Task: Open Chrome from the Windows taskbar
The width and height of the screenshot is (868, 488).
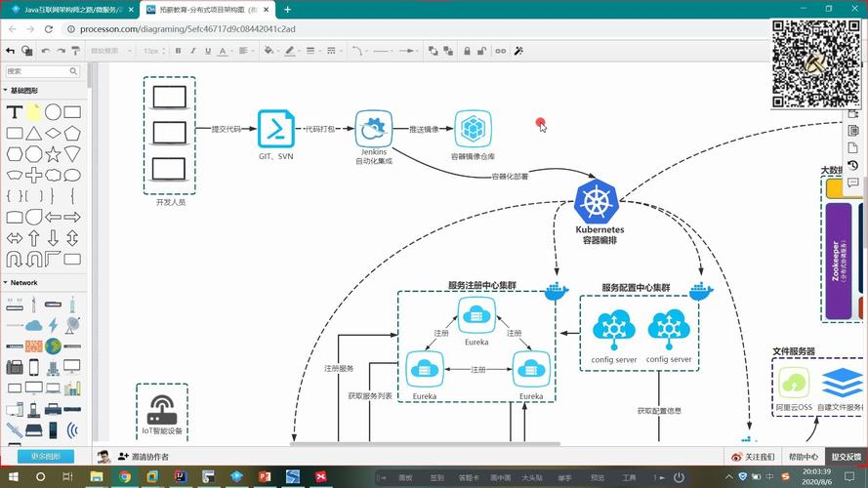Action: point(125,476)
